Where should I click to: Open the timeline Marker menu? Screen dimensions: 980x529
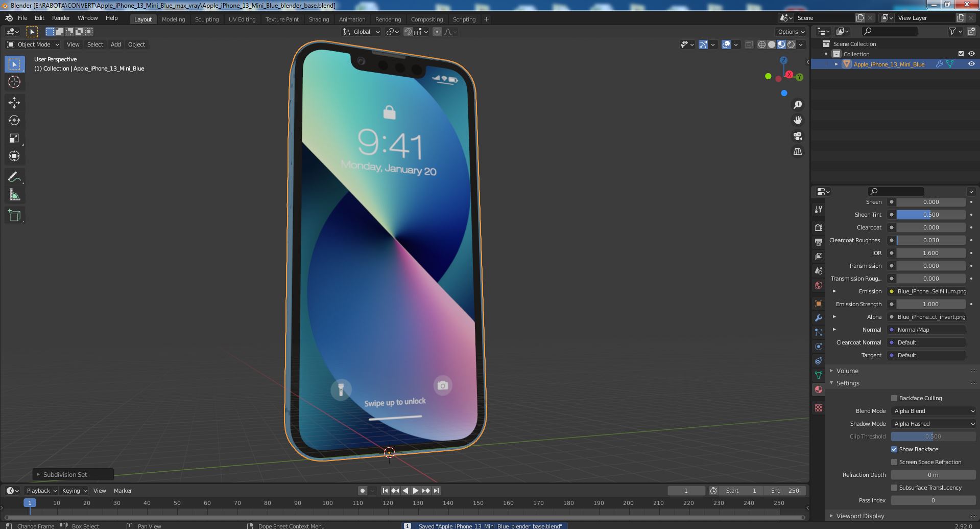coord(123,491)
